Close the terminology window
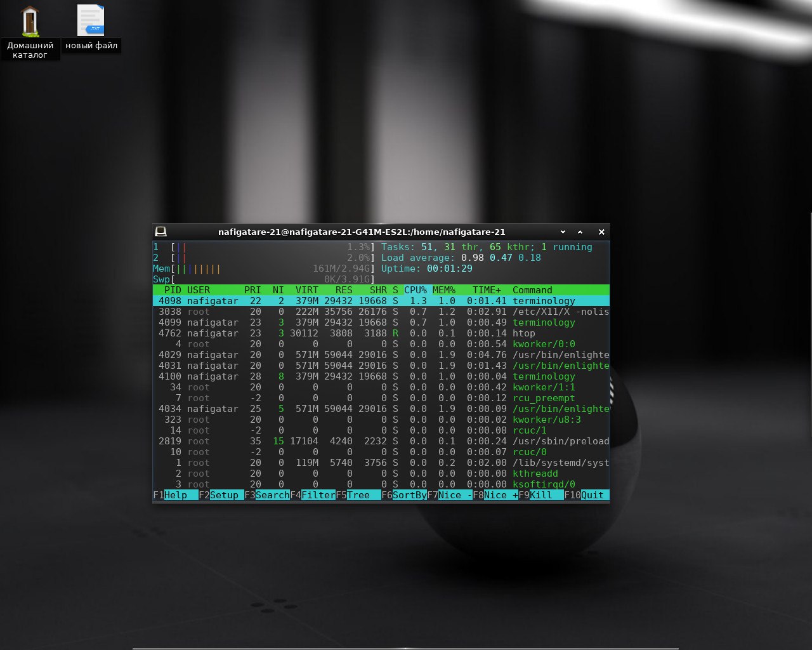 (x=601, y=232)
